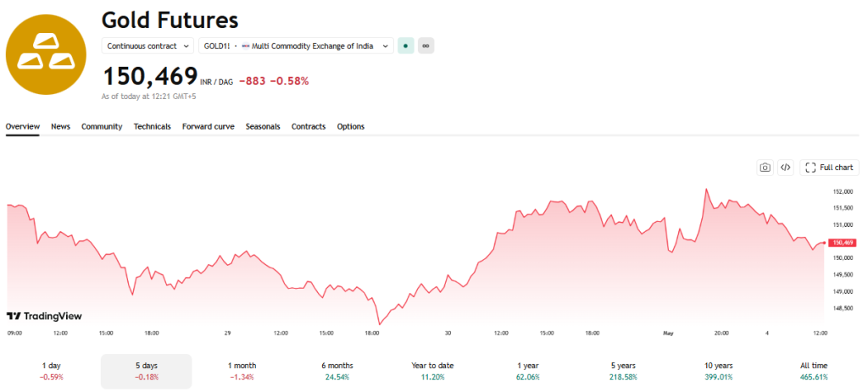Screen dimensions: 868x392
Task: Click the TradingView logo on chart
Action: [x=44, y=317]
